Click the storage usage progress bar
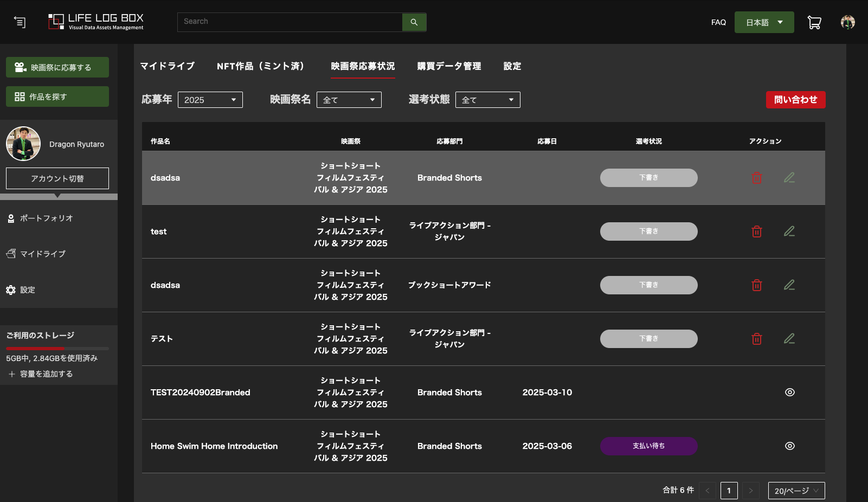 57,348
